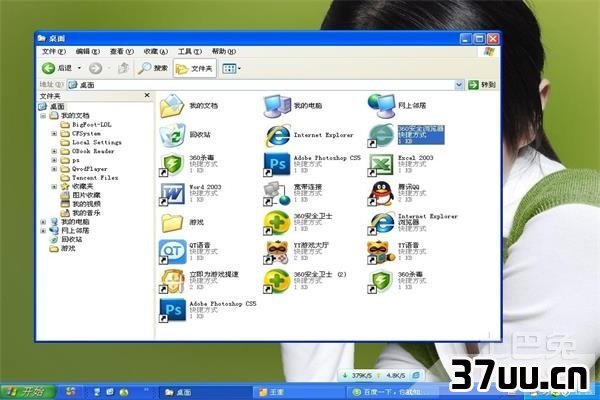
Task: Click the up-one-level folder toolbar icon
Action: (x=123, y=68)
